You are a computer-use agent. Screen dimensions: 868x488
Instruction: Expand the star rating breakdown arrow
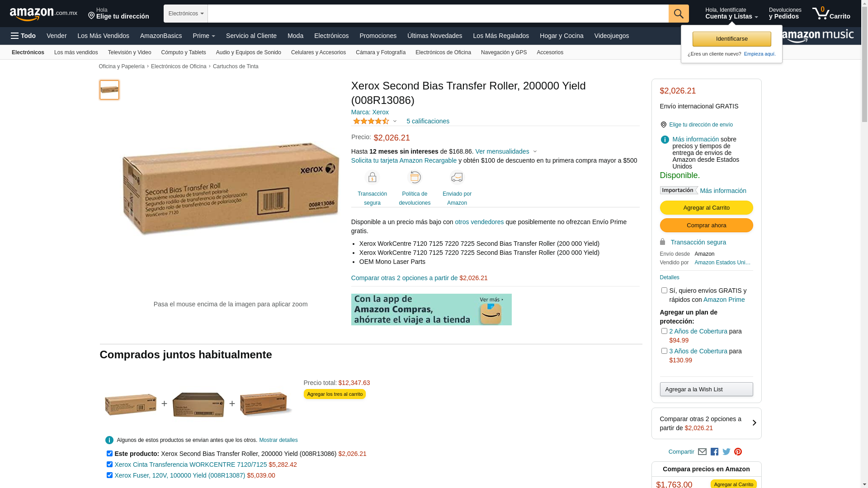point(395,121)
